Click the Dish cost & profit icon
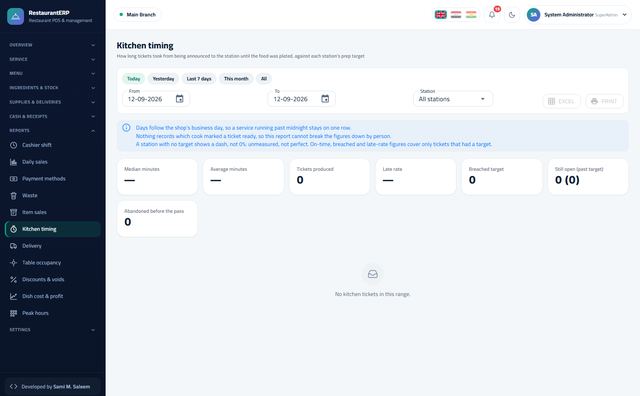640x396 pixels. [13, 296]
